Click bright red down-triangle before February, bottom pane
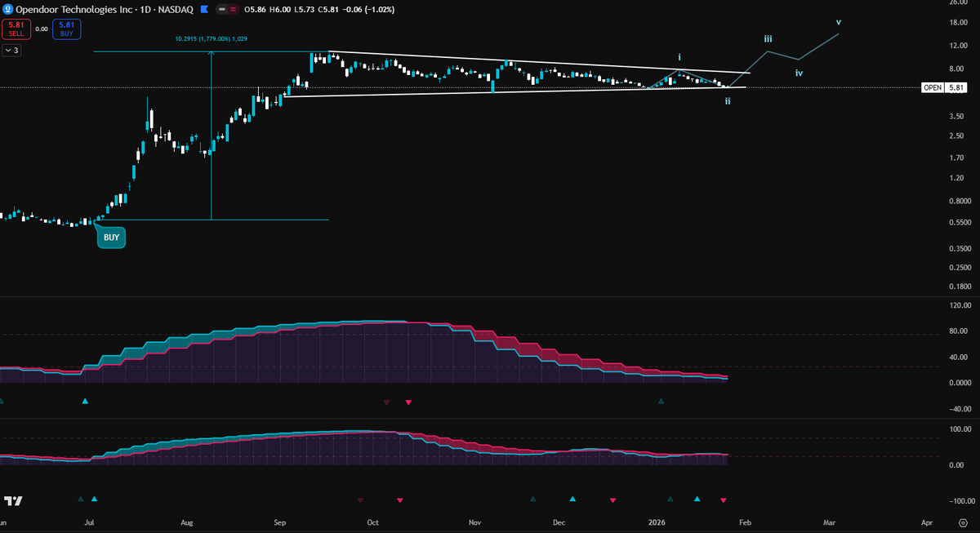This screenshot has height=533, width=980. pos(723,500)
